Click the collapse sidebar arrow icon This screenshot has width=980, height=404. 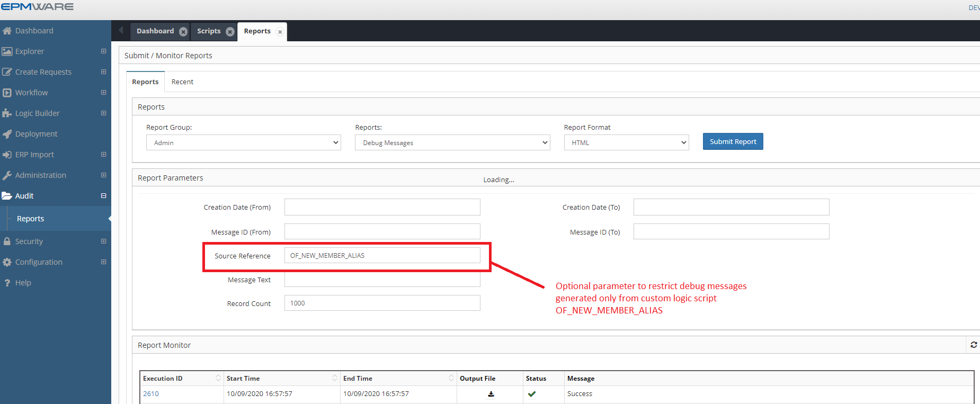(121, 30)
